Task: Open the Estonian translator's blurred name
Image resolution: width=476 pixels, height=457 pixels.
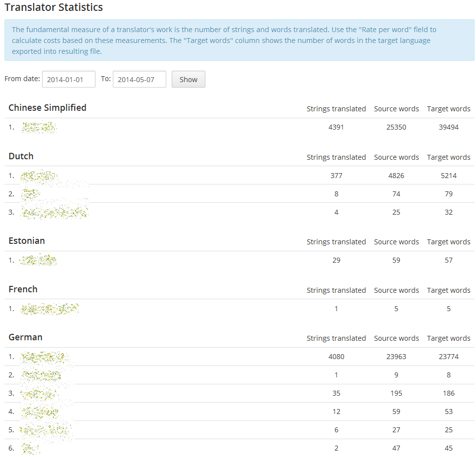Action: coord(38,260)
